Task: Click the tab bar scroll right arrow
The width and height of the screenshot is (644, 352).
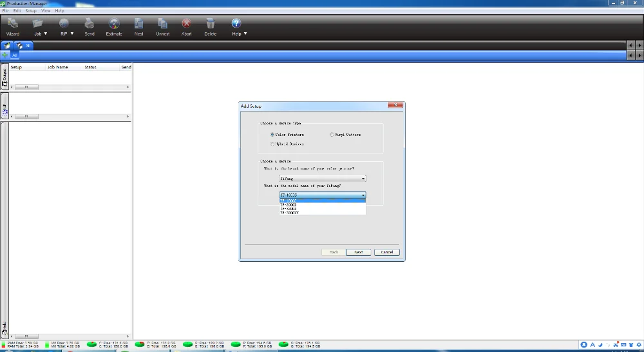Action: tap(639, 45)
